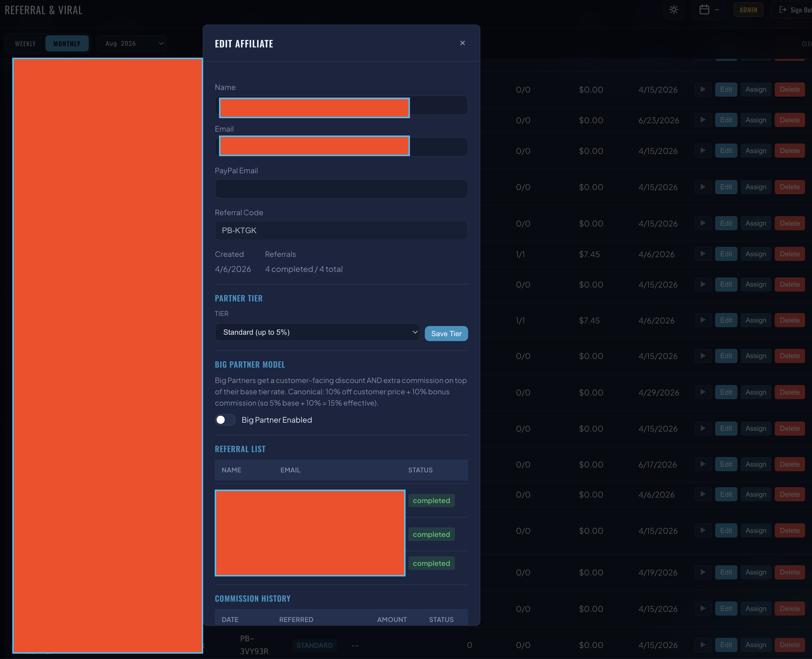
Task: Click Assign in the 6/23/2026 row
Action: pyautogui.click(x=755, y=120)
